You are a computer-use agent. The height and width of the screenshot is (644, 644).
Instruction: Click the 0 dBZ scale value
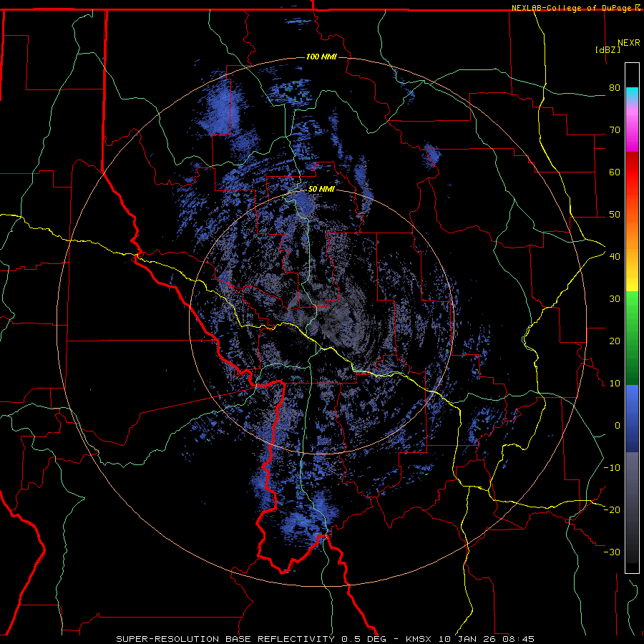[618, 426]
